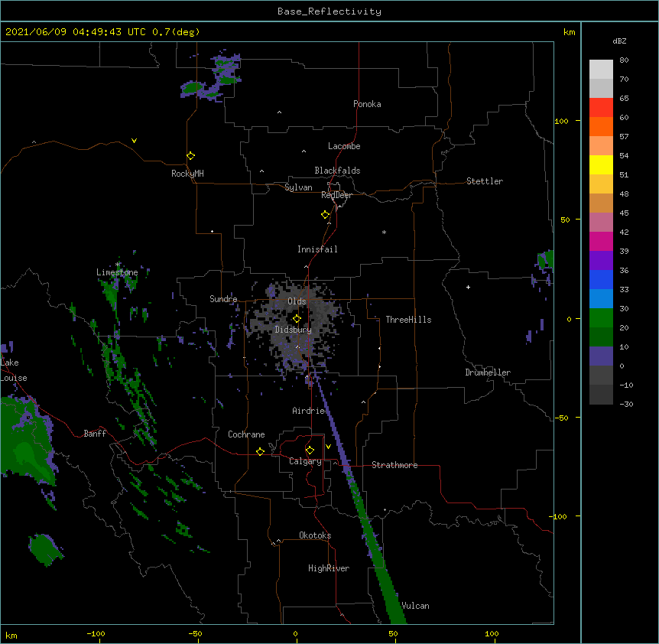Click the -100 tick label on bottom axis
Screen dimensions: 659x644
click(x=96, y=633)
